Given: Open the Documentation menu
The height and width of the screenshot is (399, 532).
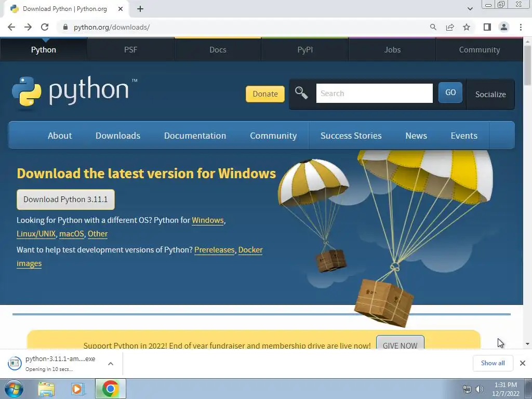Looking at the screenshot, I should pos(195,136).
